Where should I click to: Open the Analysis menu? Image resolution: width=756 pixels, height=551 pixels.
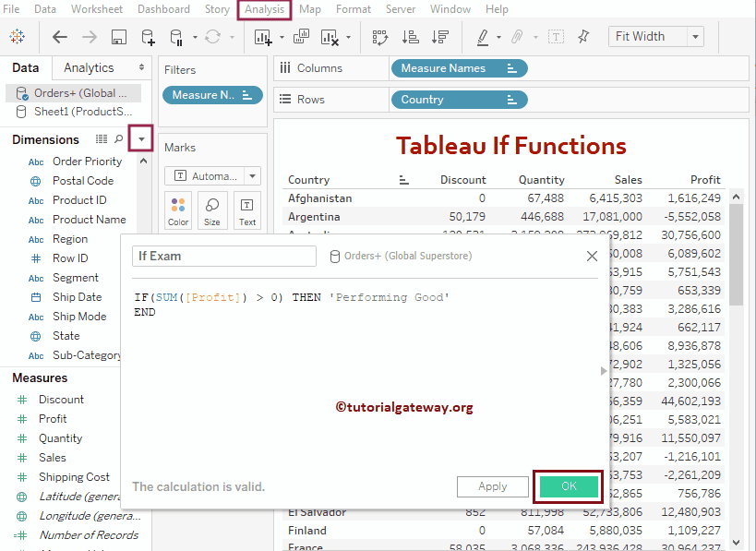click(x=264, y=9)
